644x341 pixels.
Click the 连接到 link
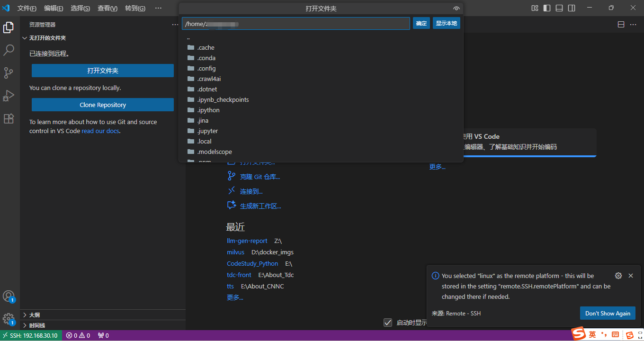tap(251, 191)
